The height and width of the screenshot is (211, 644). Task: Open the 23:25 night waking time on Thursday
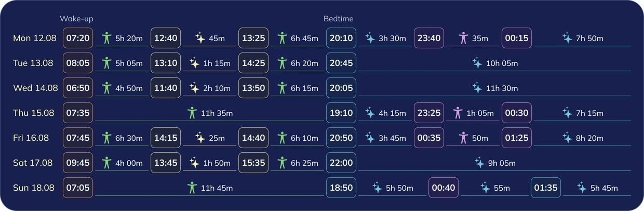pyautogui.click(x=429, y=113)
